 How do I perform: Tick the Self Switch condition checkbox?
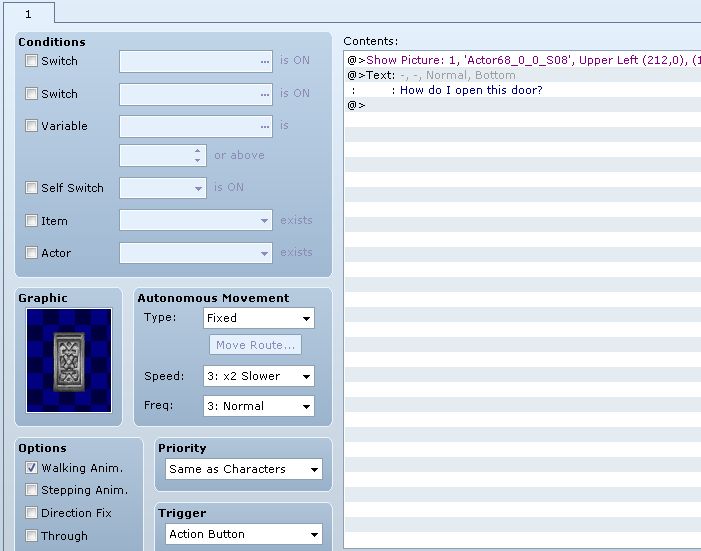[x=31, y=187]
